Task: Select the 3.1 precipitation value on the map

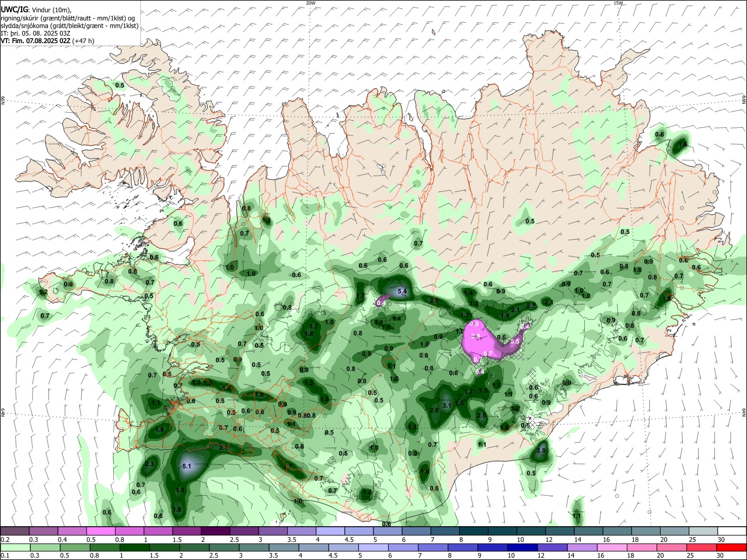Action: pos(448,405)
